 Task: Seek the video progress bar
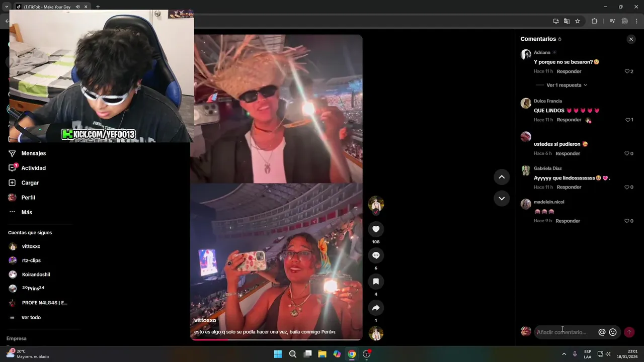[x=276, y=339]
